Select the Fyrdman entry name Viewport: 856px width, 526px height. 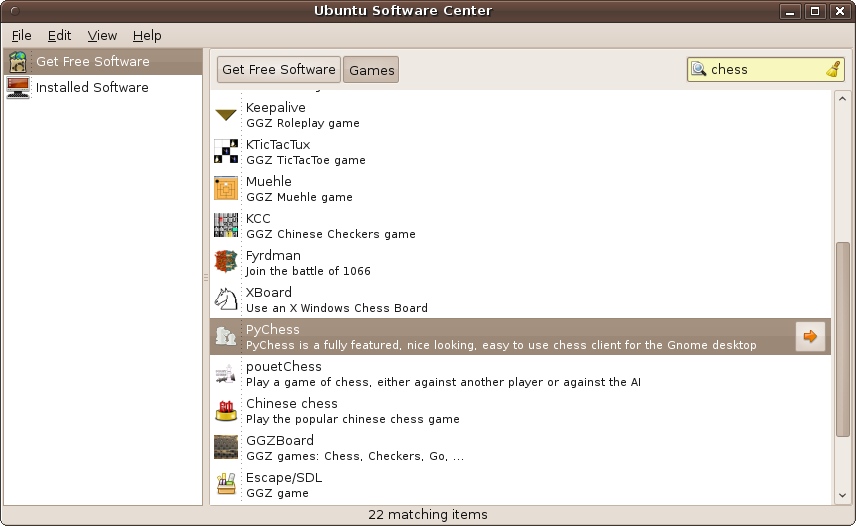pyautogui.click(x=273, y=256)
